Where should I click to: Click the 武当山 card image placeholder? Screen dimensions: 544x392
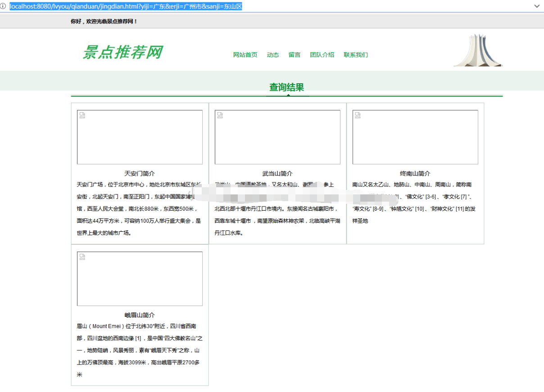277,137
